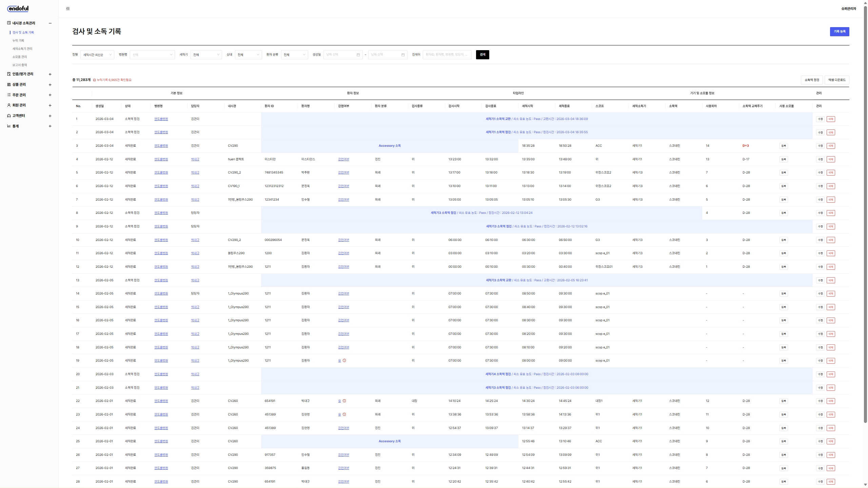This screenshot has width=868, height=488.
Task: Click the 검색어 search input field
Action: pos(447,55)
